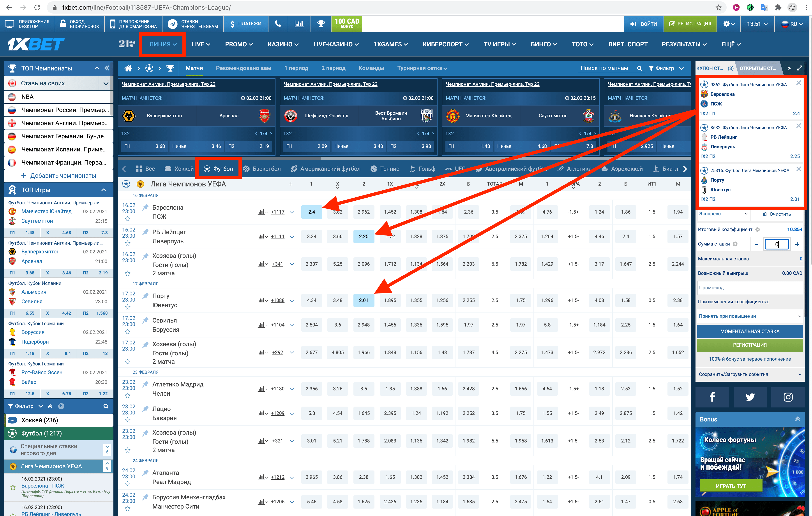Open the КАЗИНО menu
This screenshot has height=516, width=812.
pos(283,44)
